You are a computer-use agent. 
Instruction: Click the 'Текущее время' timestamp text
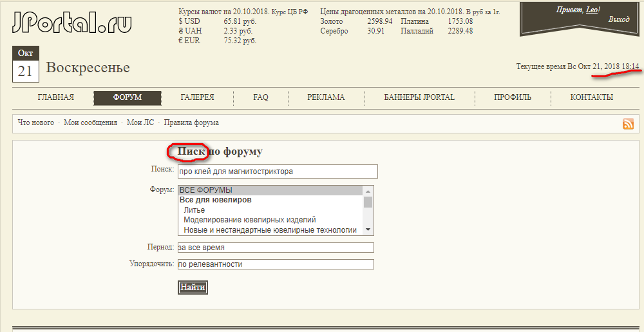coord(578,66)
